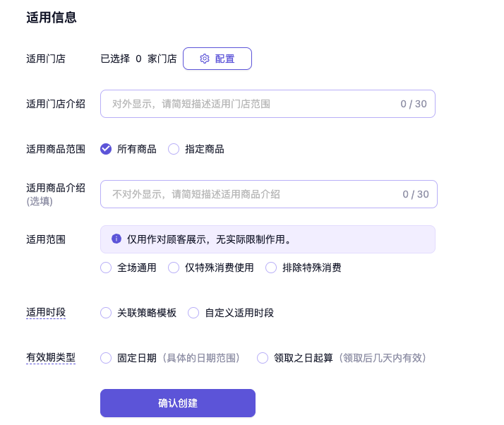Choose the 自定义适用时段 radio option
The height and width of the screenshot is (425, 504).
click(x=193, y=313)
